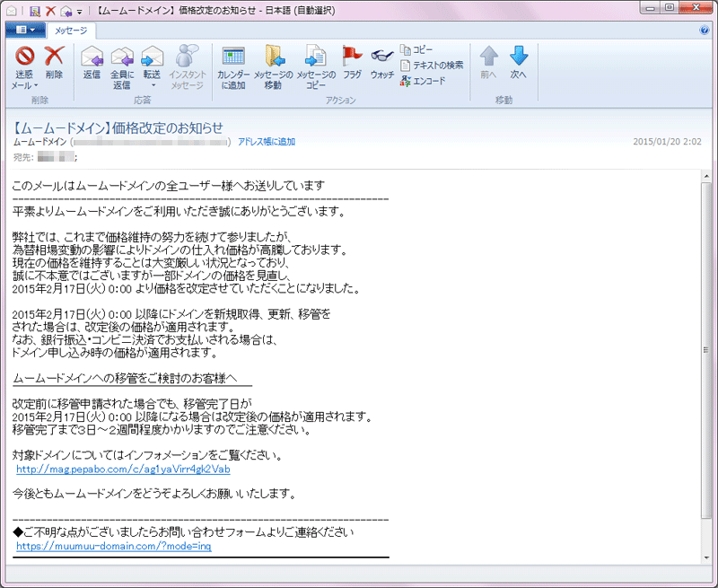Viewport: 718px width, 588px height.
Task: Open テキストの検索 text search
Action: (432, 66)
